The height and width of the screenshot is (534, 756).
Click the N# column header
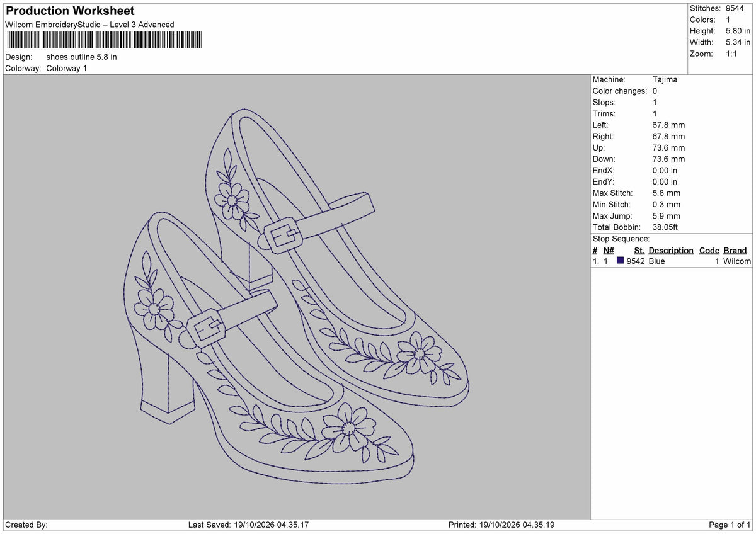click(609, 251)
